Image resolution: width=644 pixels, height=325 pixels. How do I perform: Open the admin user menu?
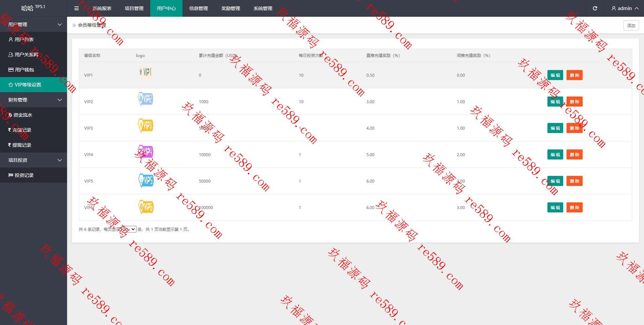pyautogui.click(x=625, y=8)
